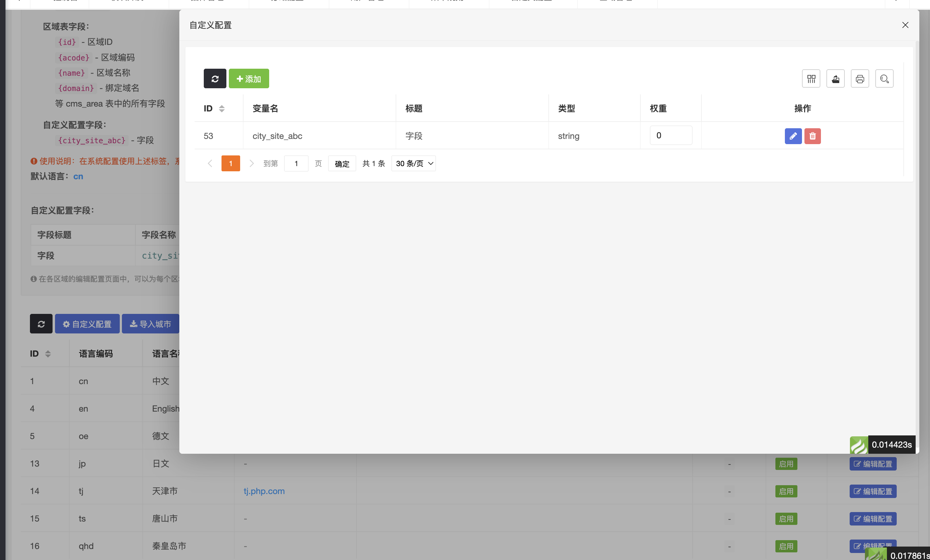
Task: Delete the city_site_abc row with trash icon
Action: click(x=812, y=136)
